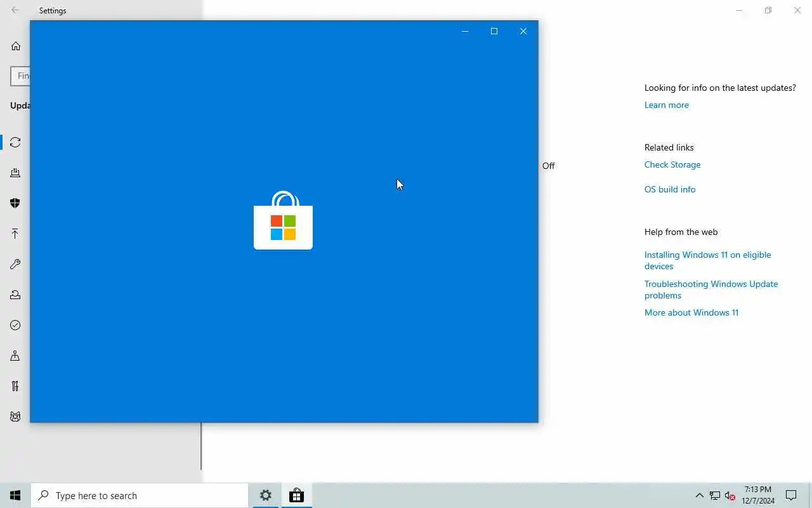Maximize the Microsoft Store window
The image size is (812, 508).
pos(494,31)
